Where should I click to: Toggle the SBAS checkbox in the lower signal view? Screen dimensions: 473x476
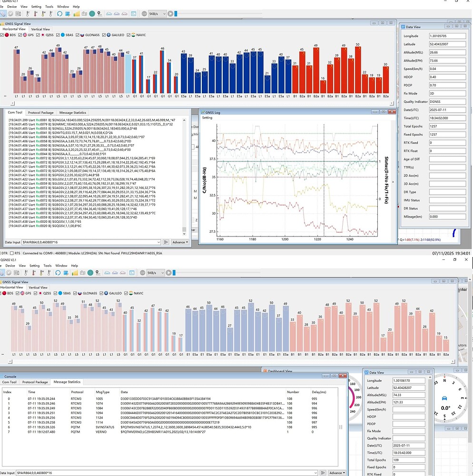55,293
